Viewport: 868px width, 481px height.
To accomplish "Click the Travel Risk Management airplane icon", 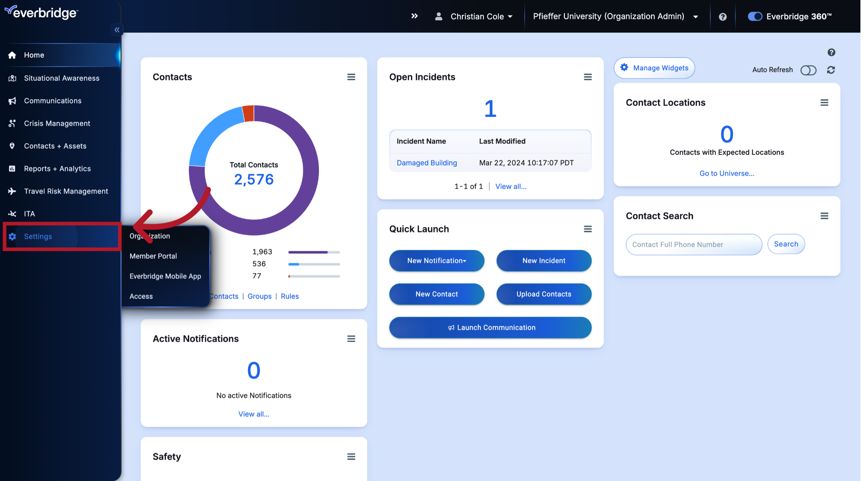I will 12,191.
